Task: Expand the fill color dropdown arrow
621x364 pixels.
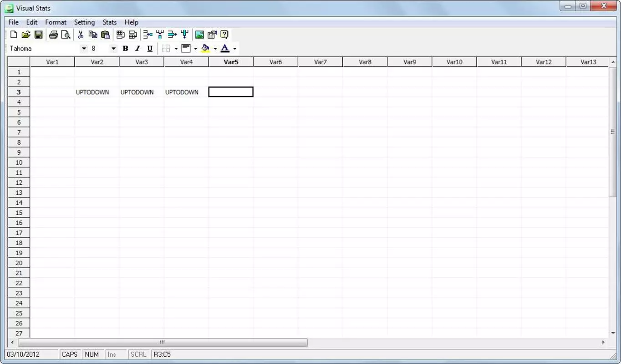Action: click(x=215, y=49)
